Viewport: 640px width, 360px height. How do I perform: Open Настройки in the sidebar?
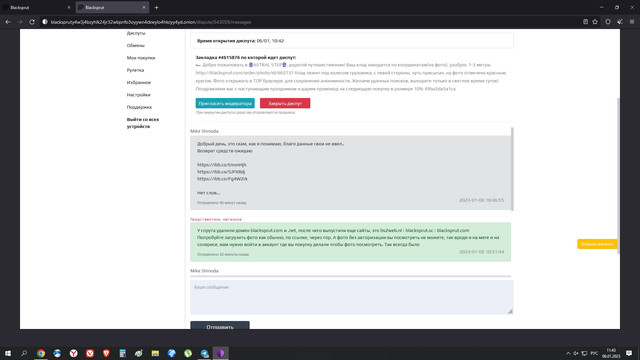pos(138,94)
